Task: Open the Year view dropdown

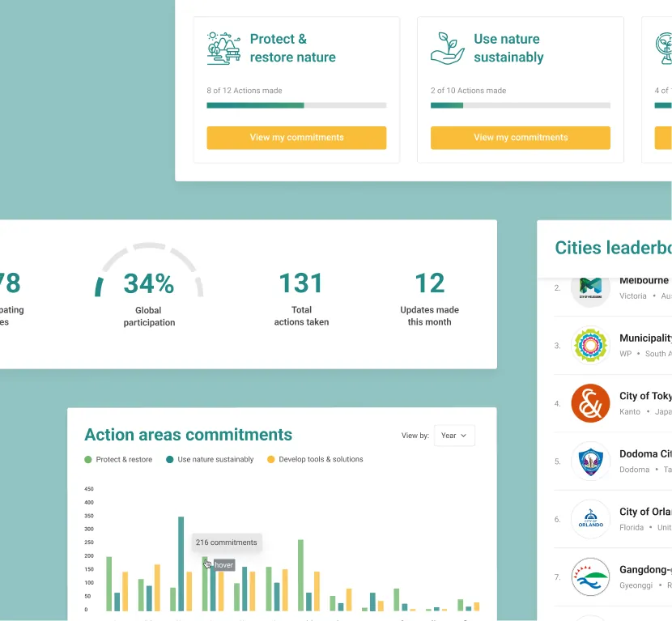Action: coord(454,435)
